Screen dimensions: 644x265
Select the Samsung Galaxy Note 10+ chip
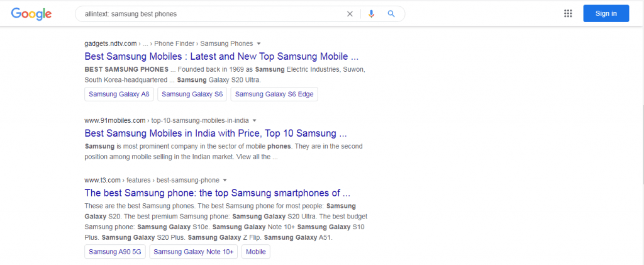(x=194, y=252)
